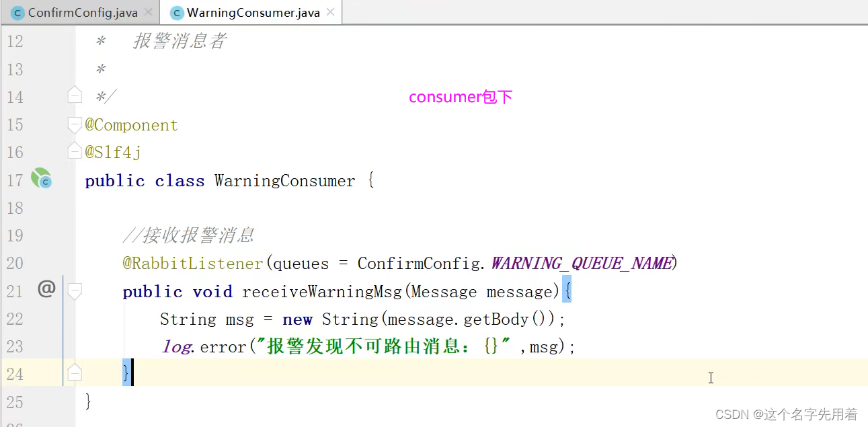868x427 pixels.
Task: Click line number 12 in the gutter
Action: (15, 42)
